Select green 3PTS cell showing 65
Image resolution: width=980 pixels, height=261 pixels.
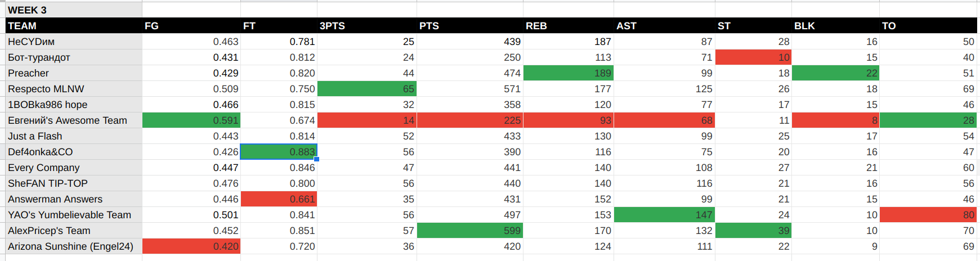coord(367,89)
